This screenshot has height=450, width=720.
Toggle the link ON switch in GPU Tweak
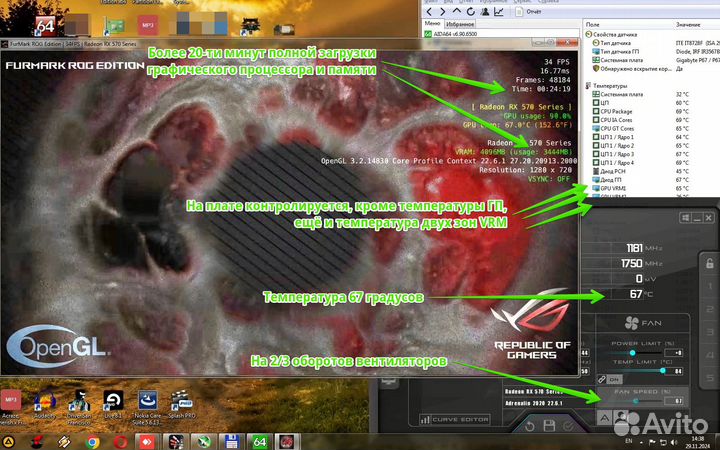pos(610,379)
